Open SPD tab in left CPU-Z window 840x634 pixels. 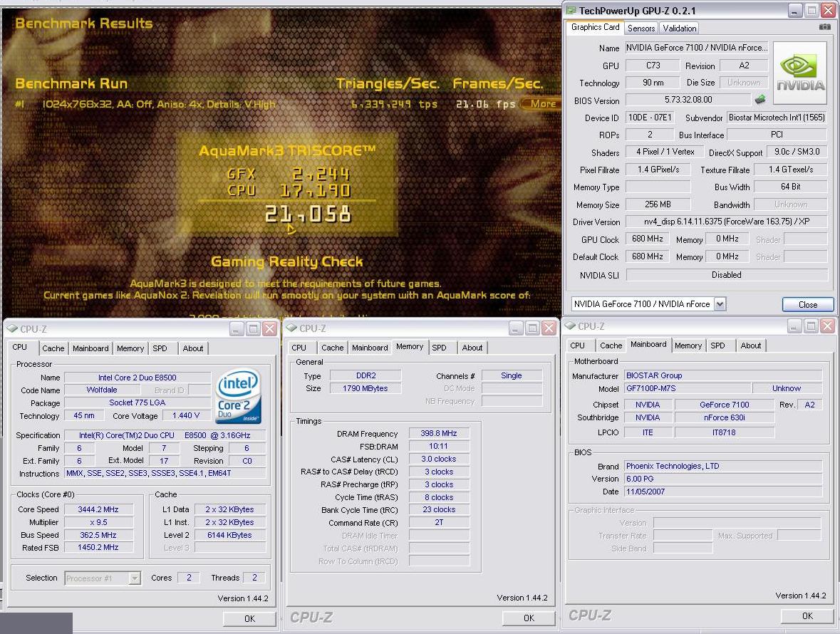coord(160,348)
